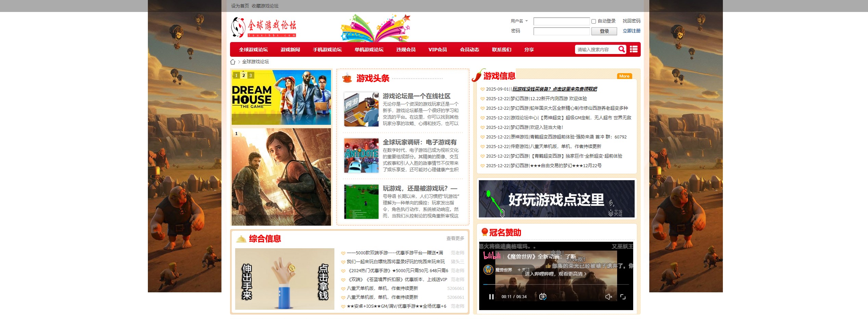Click the list view icon beside the search box

634,49
